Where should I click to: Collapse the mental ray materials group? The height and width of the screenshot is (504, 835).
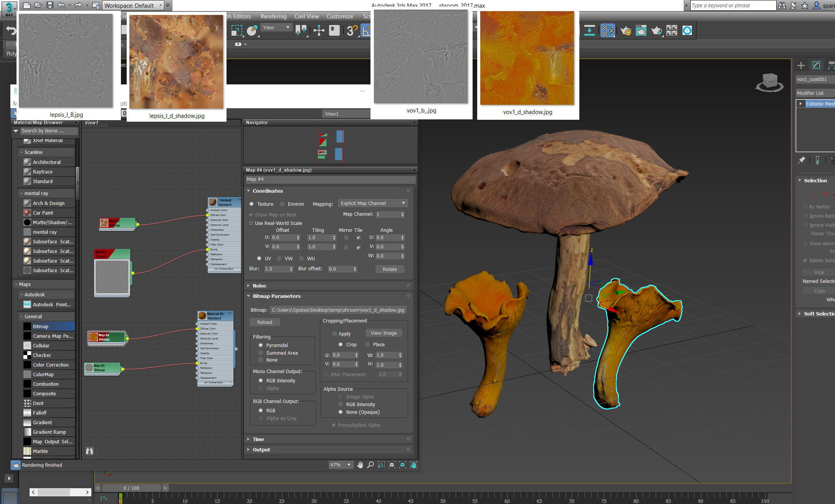point(22,193)
